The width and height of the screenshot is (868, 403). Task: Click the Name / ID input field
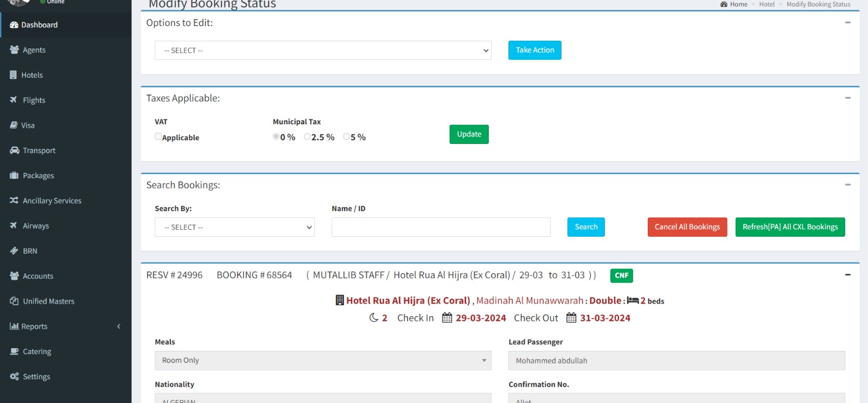[x=441, y=228]
